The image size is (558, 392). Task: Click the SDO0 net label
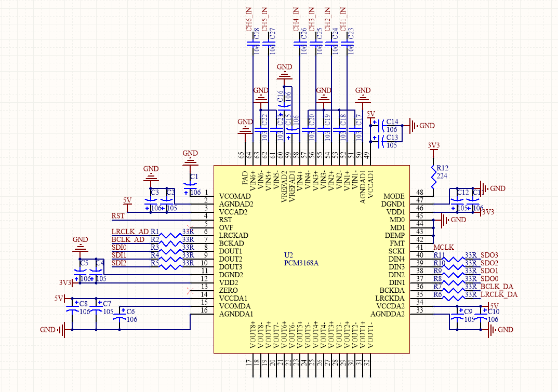coord(489,278)
